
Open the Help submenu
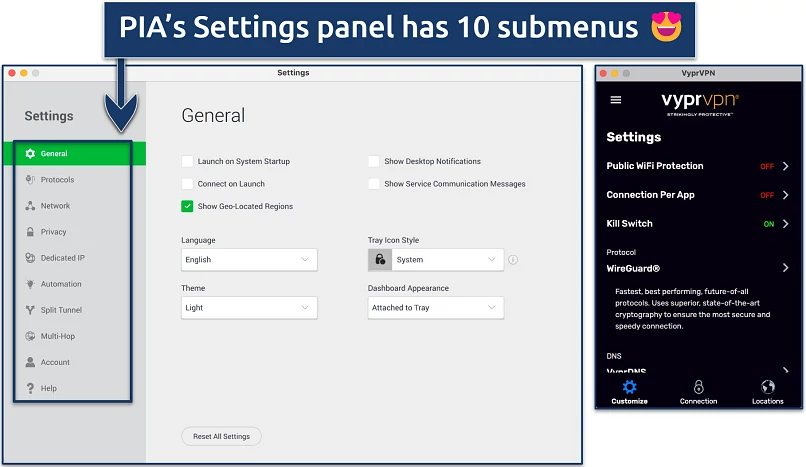pos(73,388)
